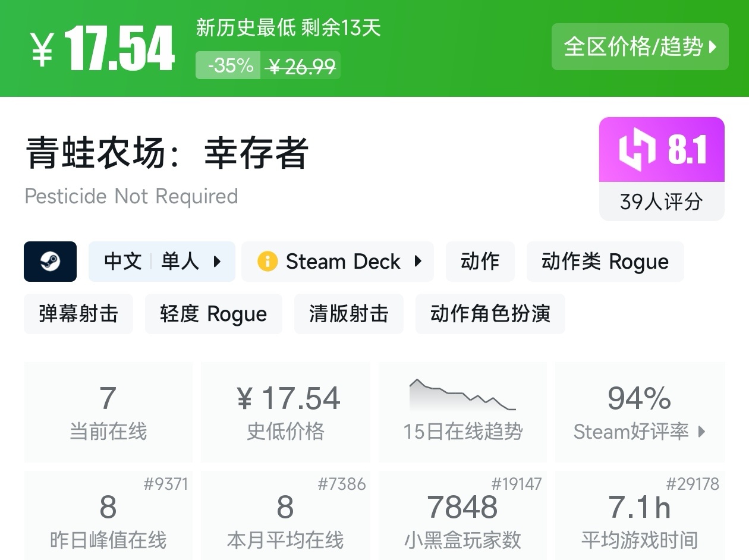
Task: Expand Steam好评率 details arrow
Action: [x=701, y=432]
